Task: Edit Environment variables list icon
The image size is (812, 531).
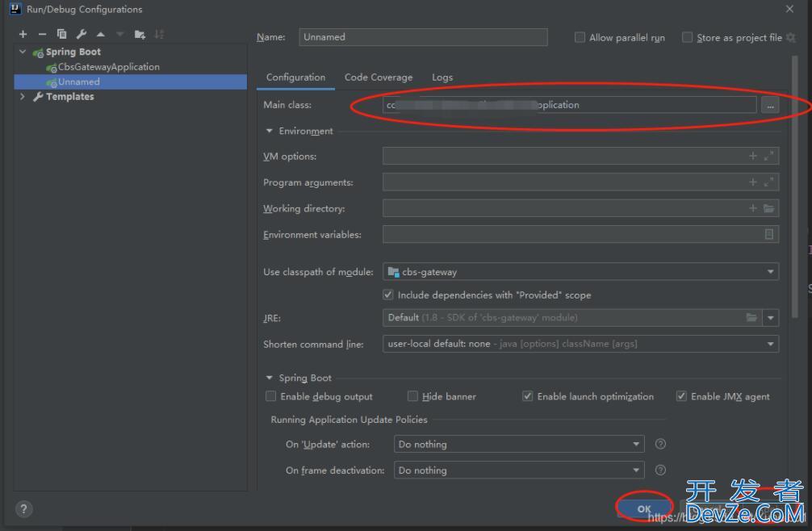Action: (x=769, y=235)
